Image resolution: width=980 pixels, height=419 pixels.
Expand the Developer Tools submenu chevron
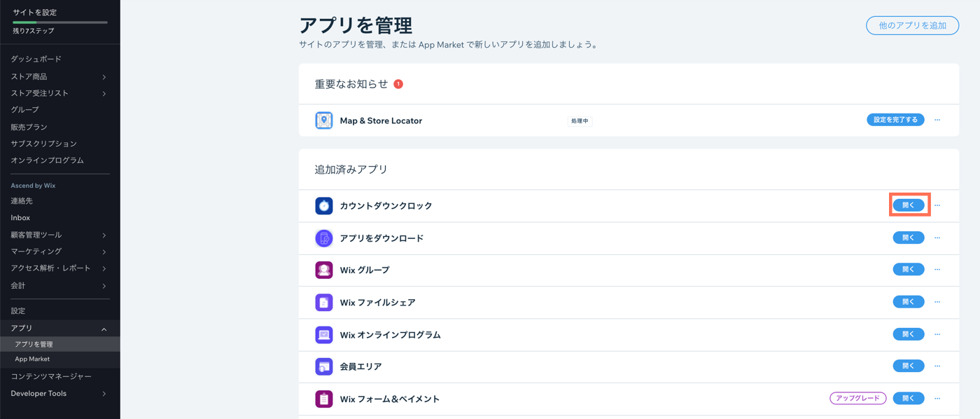coord(104,394)
